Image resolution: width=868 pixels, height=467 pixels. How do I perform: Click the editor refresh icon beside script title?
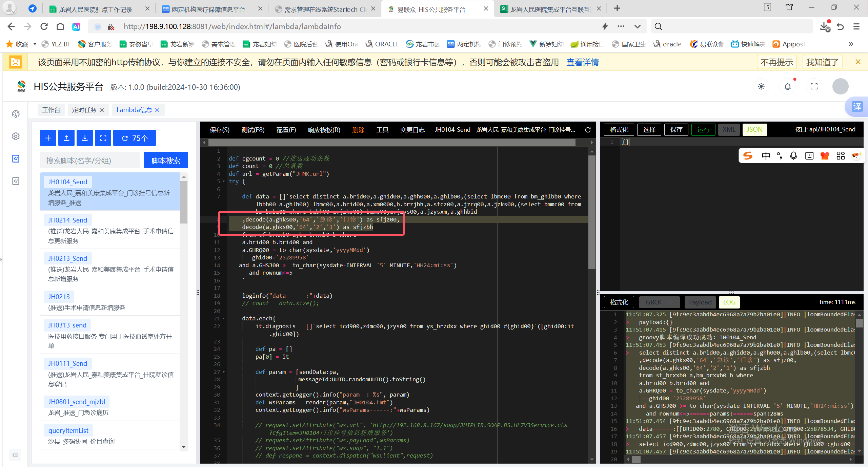click(x=588, y=130)
